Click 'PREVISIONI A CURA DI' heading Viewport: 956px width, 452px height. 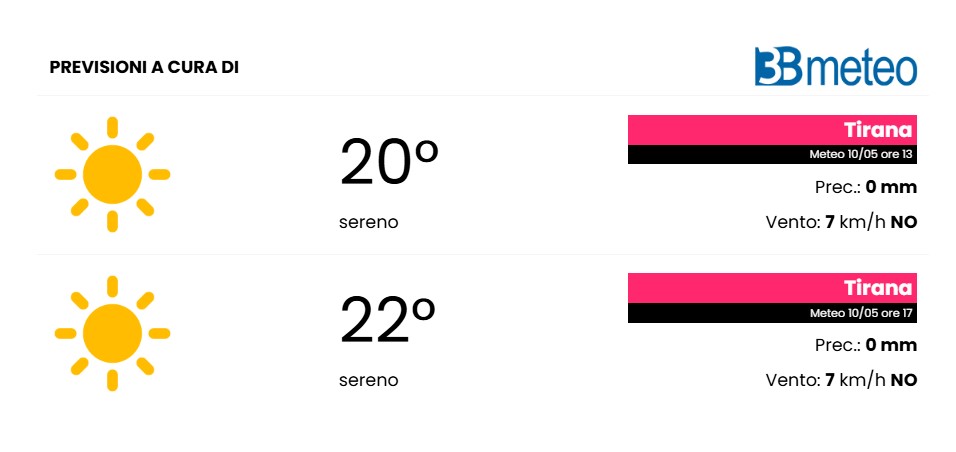click(144, 68)
